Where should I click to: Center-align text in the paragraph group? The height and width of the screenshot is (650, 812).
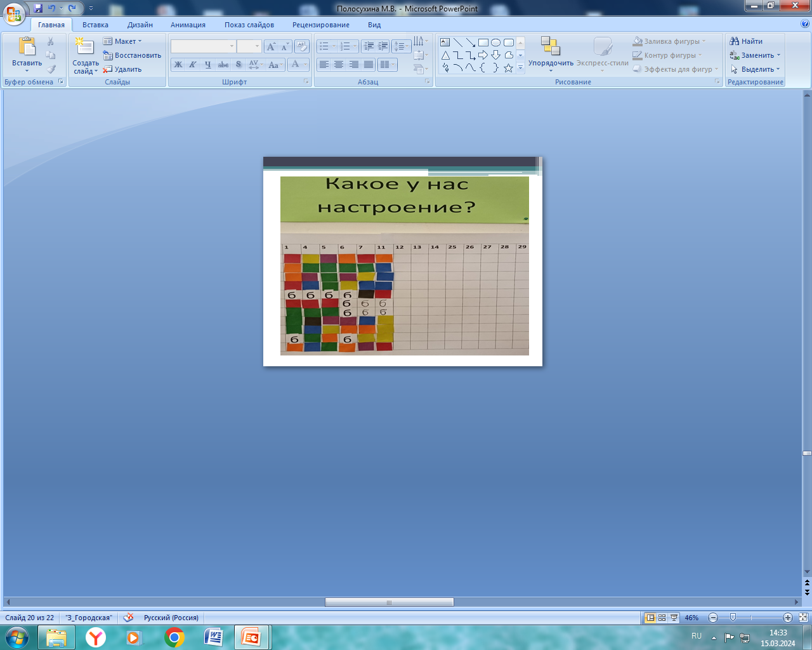pos(339,65)
